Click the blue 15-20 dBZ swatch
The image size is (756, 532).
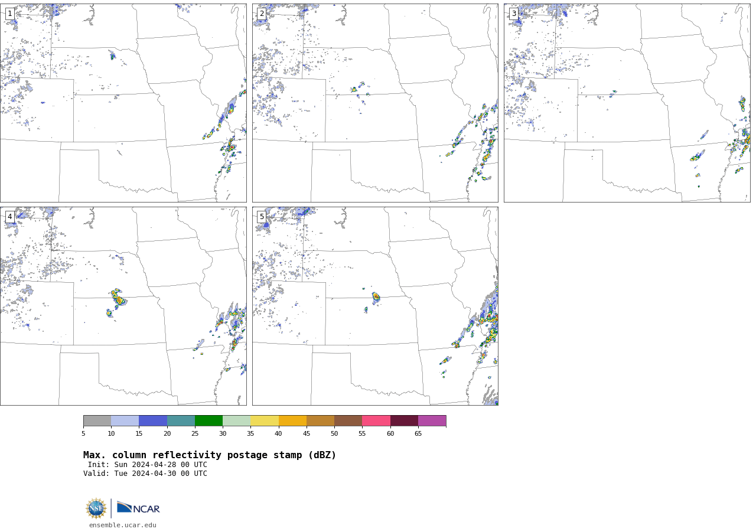click(x=153, y=420)
